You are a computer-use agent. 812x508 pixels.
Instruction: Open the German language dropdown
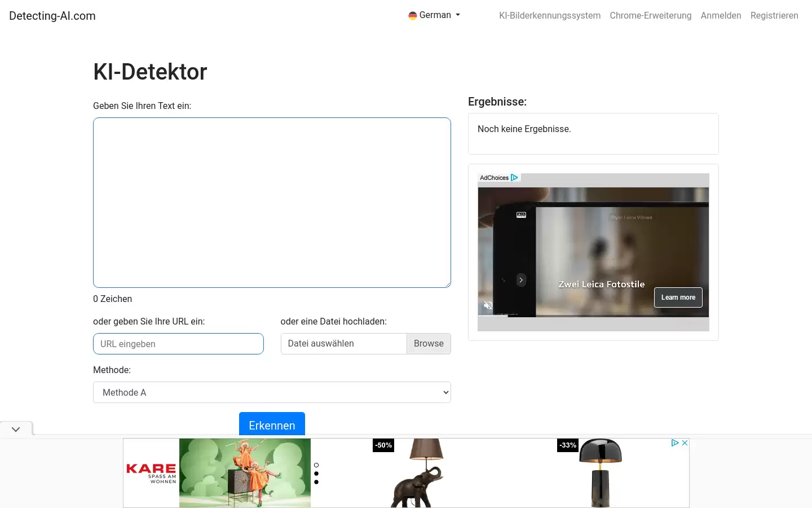coord(435,15)
